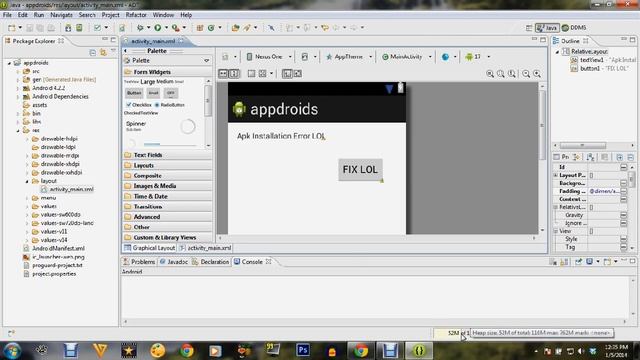Expand the Layouts palette category

click(167, 165)
